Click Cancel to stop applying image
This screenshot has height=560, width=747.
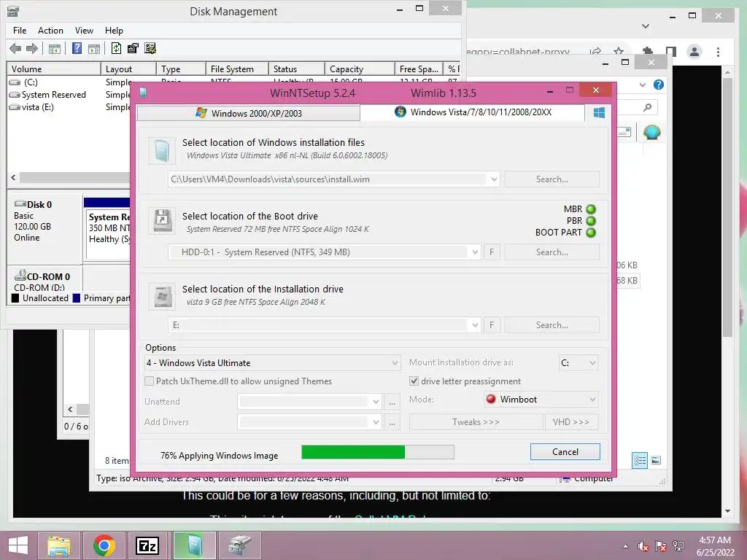tap(565, 452)
